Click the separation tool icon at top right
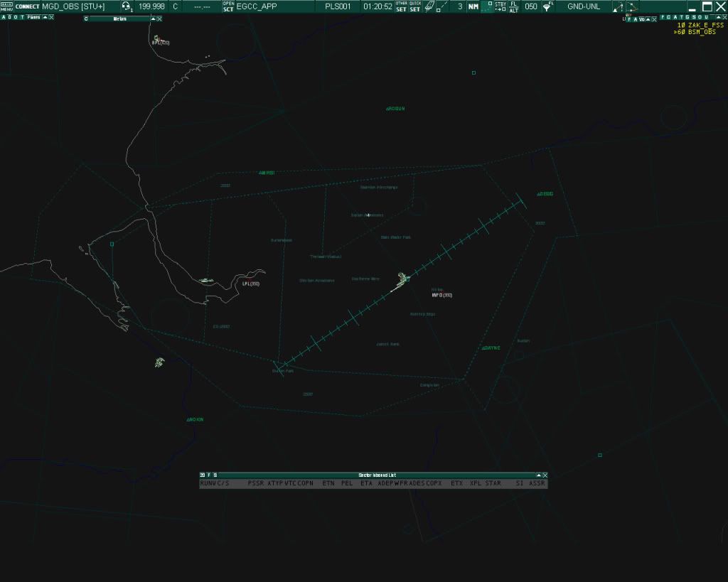This screenshot has width=728, height=582. (x=632, y=6)
